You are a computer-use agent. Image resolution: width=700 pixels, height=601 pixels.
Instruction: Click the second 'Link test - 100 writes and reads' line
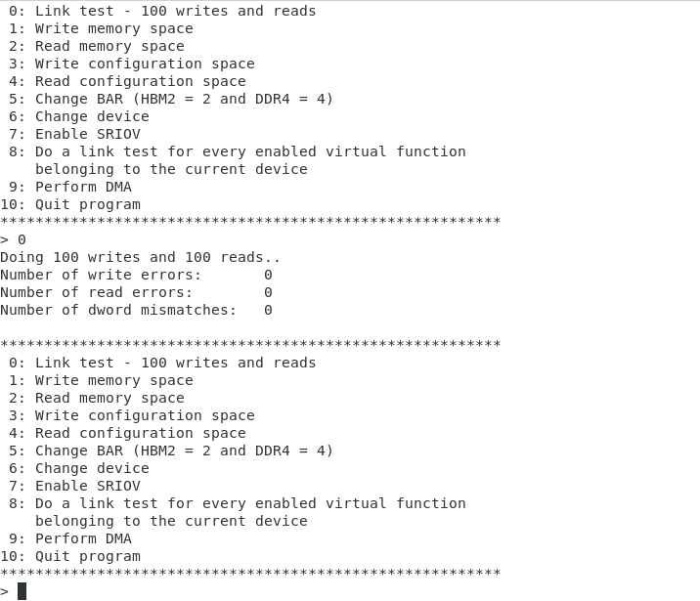pyautogui.click(x=162, y=363)
